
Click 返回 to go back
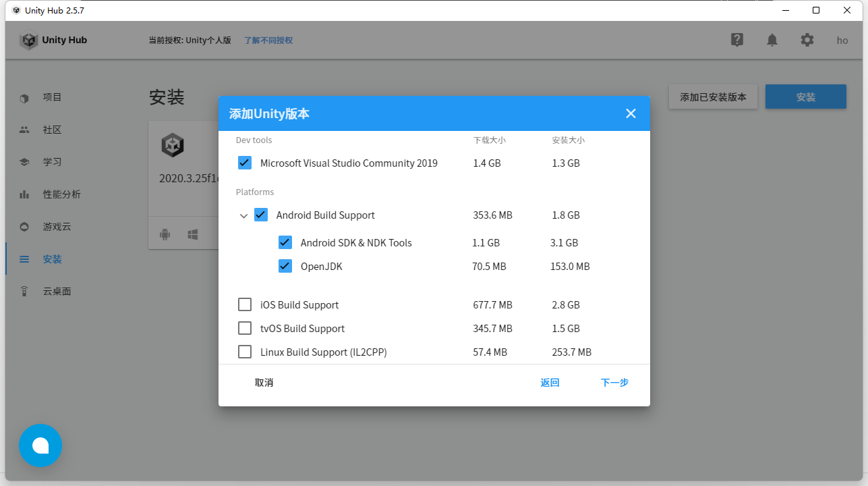point(550,383)
